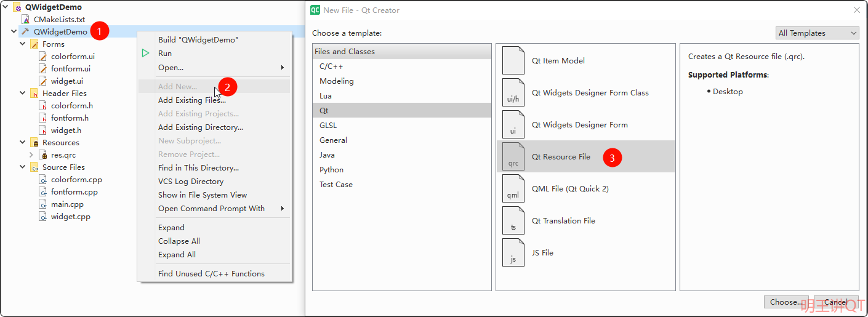The height and width of the screenshot is (317, 868).
Task: Click the CMakeLists.txt file icon
Action: (x=26, y=20)
